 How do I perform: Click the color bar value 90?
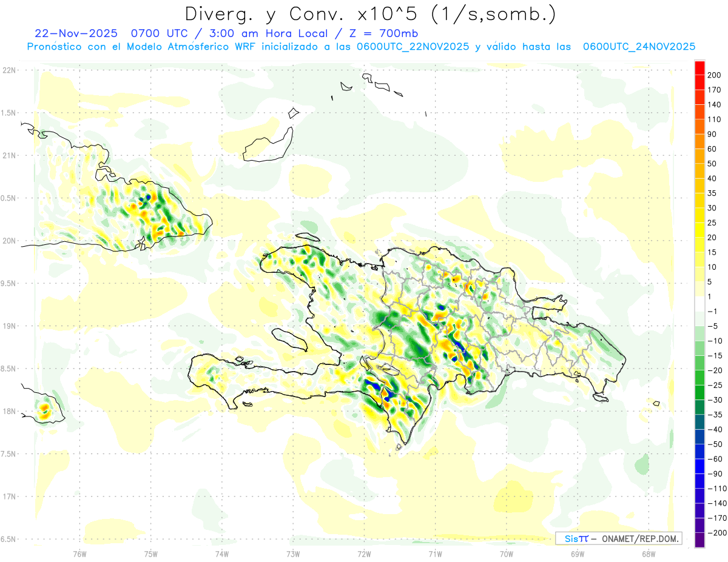pos(713,134)
